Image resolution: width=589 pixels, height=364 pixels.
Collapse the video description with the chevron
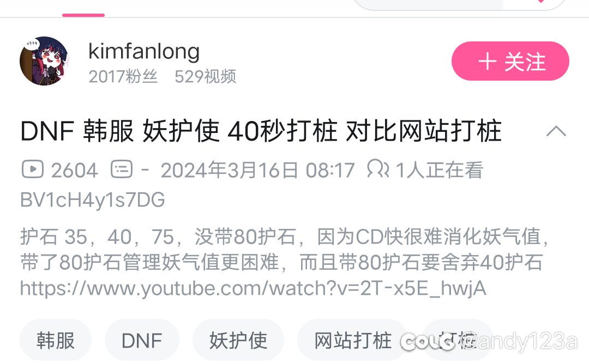coord(556,131)
